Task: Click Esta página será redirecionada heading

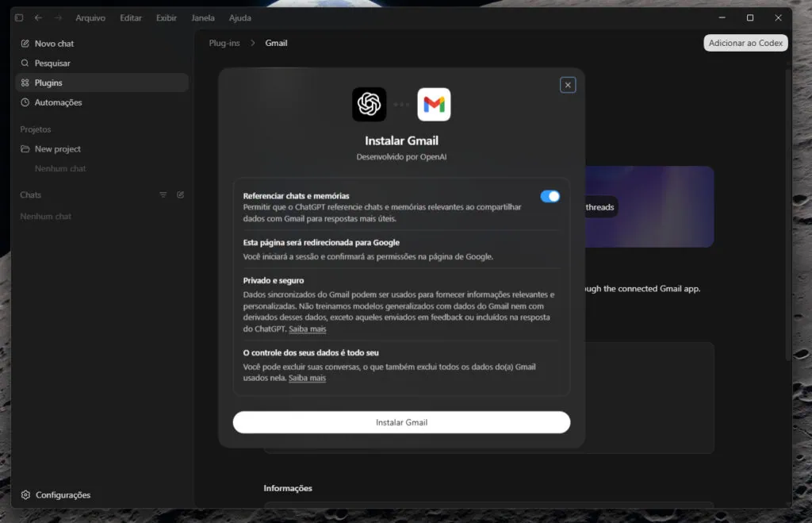Action: pyautogui.click(x=321, y=243)
